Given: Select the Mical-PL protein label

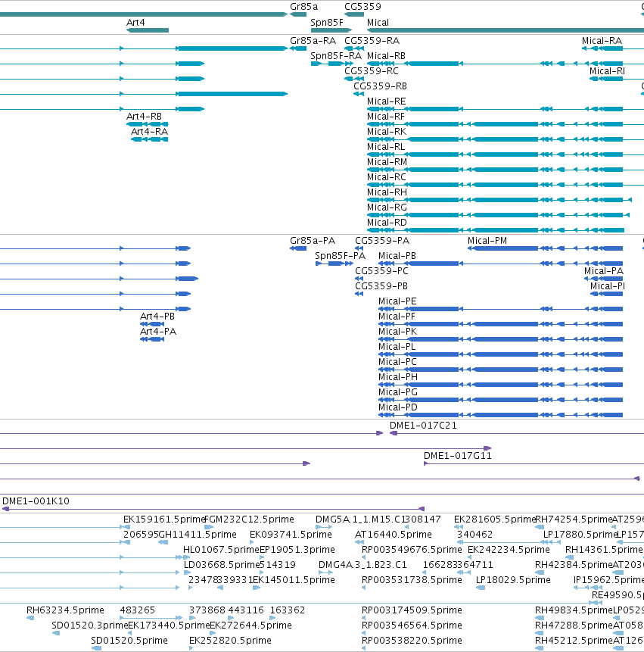Looking at the screenshot, I should click(397, 347).
